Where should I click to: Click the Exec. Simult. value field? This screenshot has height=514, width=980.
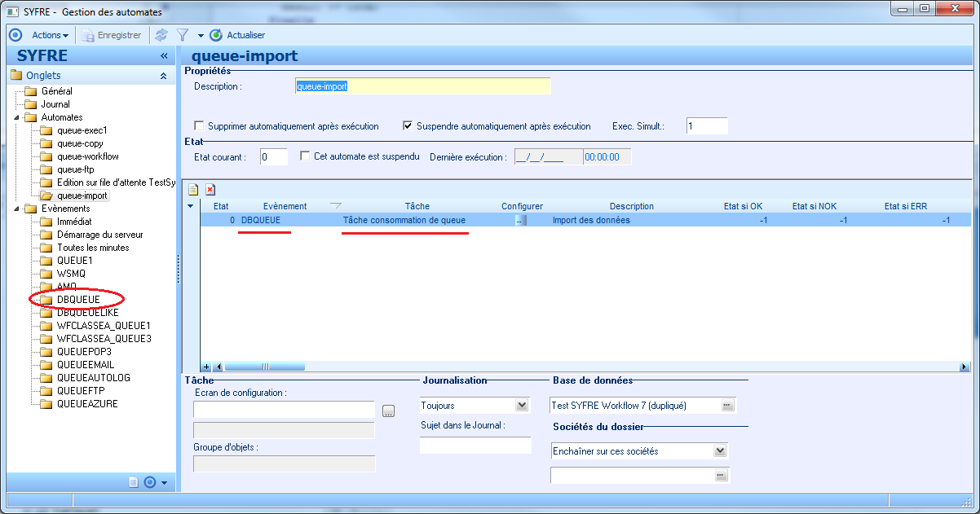706,126
